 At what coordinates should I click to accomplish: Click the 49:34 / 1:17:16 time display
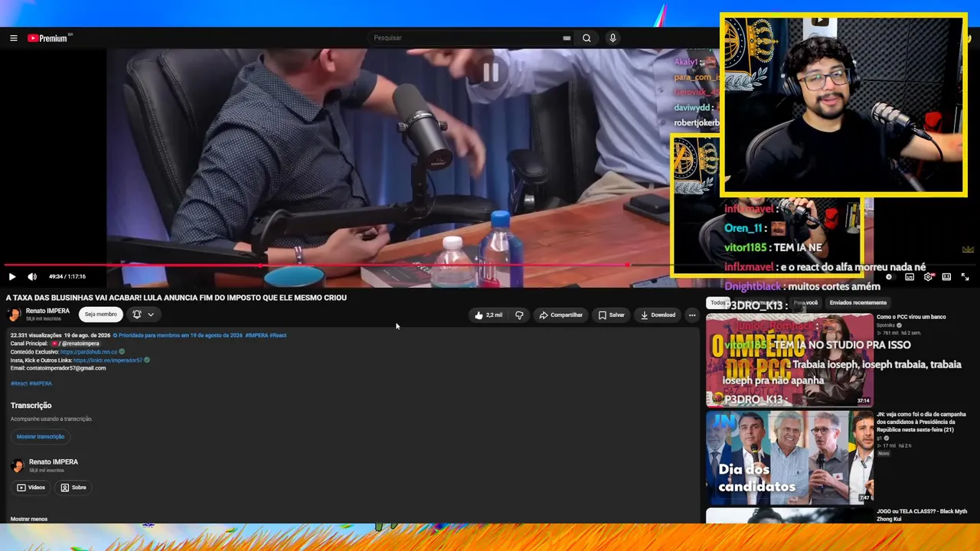[67, 277]
